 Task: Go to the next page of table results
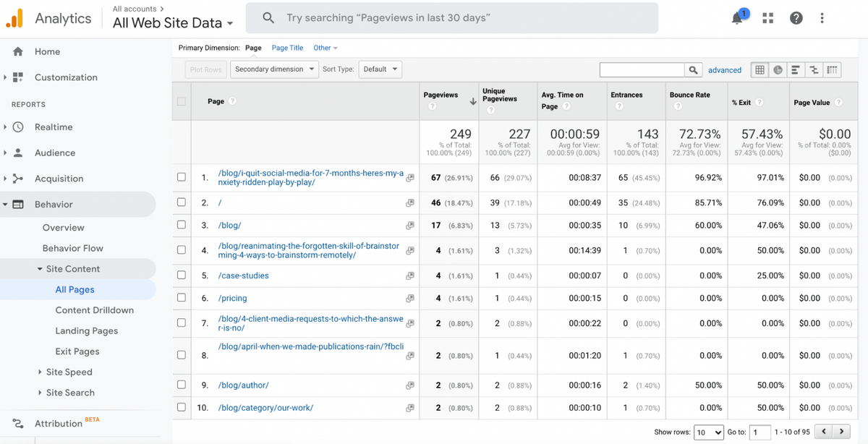click(x=841, y=432)
